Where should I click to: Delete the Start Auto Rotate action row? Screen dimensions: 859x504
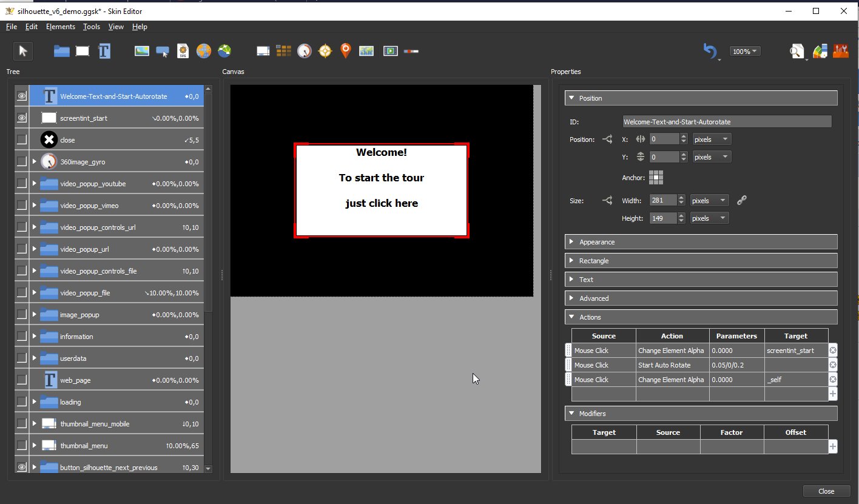pyautogui.click(x=833, y=365)
